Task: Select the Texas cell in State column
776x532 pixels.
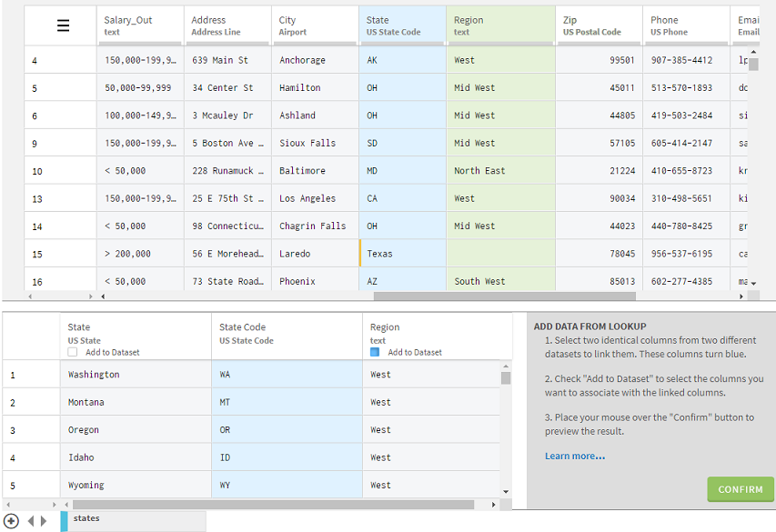Action: [x=402, y=254]
